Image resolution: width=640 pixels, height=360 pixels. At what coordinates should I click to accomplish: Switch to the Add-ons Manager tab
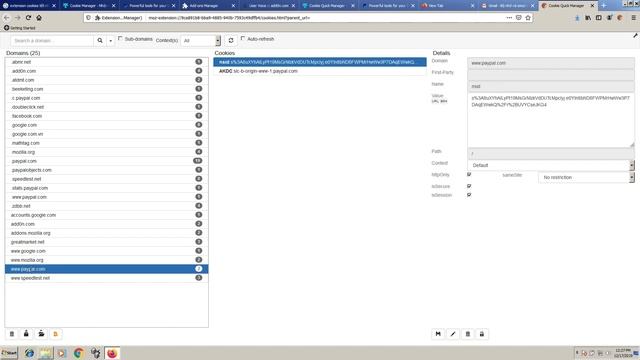point(208,6)
